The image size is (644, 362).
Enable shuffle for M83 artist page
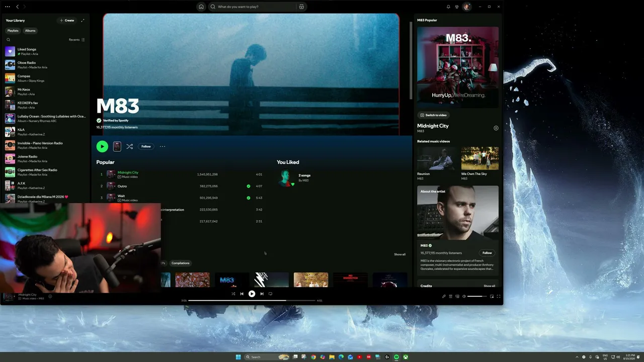129,146
